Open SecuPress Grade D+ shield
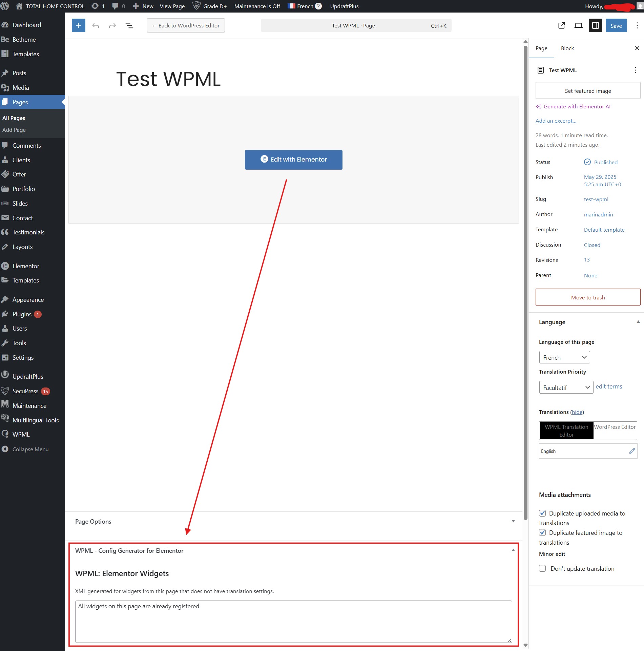This screenshot has height=651, width=644. (x=209, y=6)
